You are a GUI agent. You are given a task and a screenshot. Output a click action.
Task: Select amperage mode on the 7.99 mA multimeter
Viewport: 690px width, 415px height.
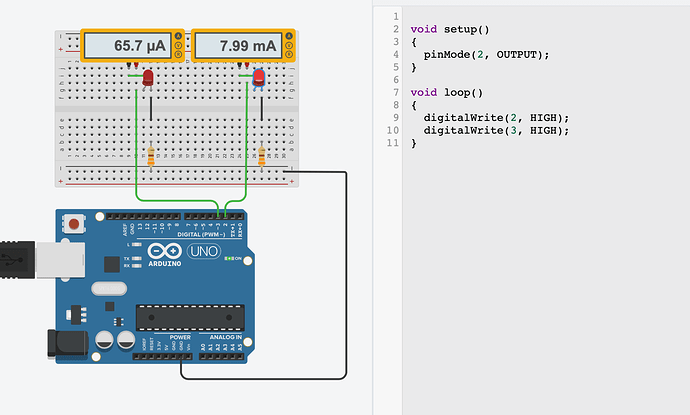pos(289,36)
